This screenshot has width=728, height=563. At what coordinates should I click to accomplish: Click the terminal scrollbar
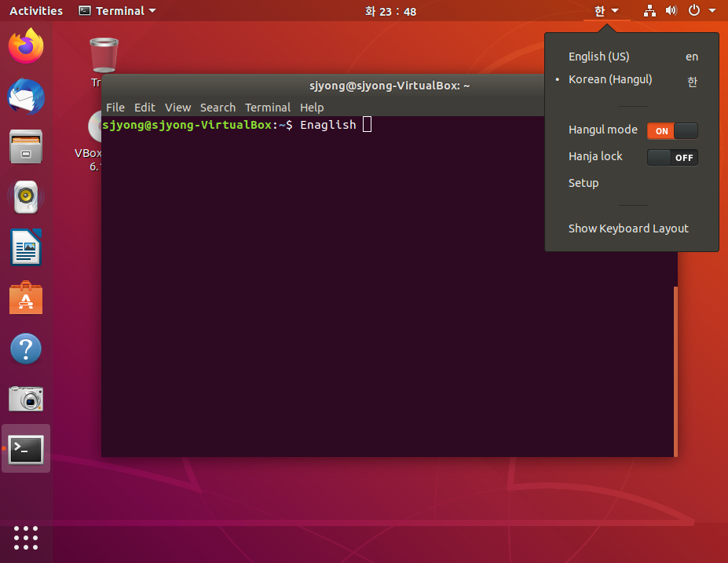675,371
